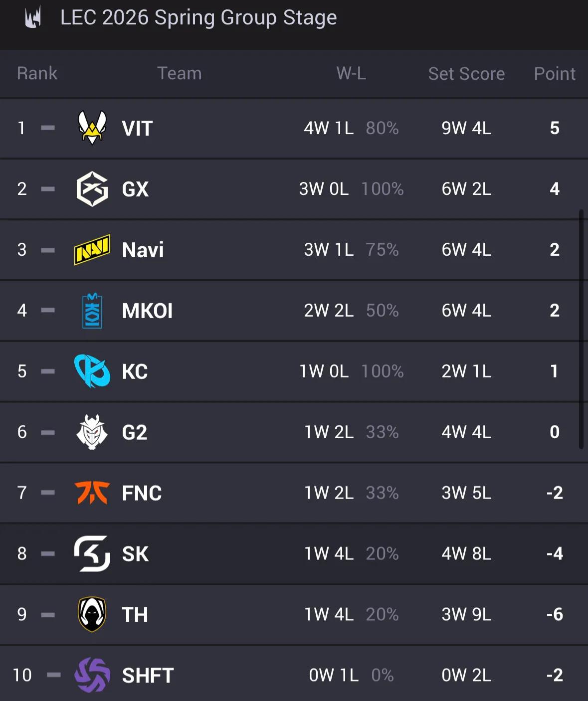Screen dimensions: 588x701
Task: Open the MKOI team name link
Action: click(147, 311)
